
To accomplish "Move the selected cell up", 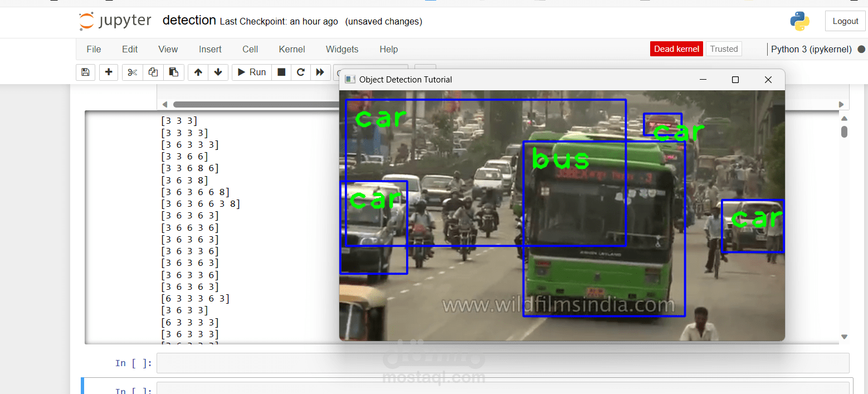I will point(198,72).
